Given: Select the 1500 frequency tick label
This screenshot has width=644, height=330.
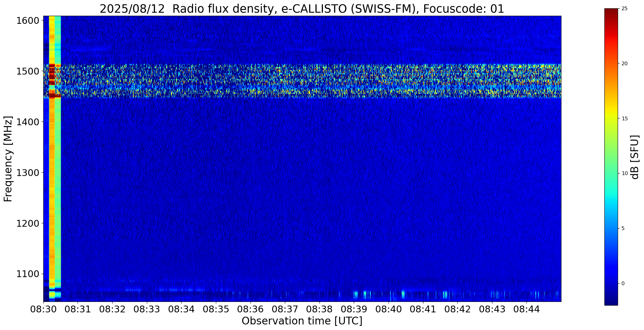Looking at the screenshot, I should [28, 71].
